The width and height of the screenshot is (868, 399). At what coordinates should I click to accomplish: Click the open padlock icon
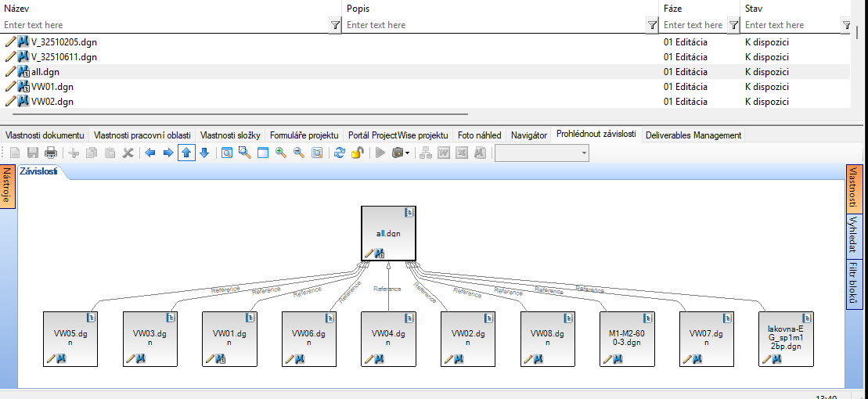tap(356, 153)
